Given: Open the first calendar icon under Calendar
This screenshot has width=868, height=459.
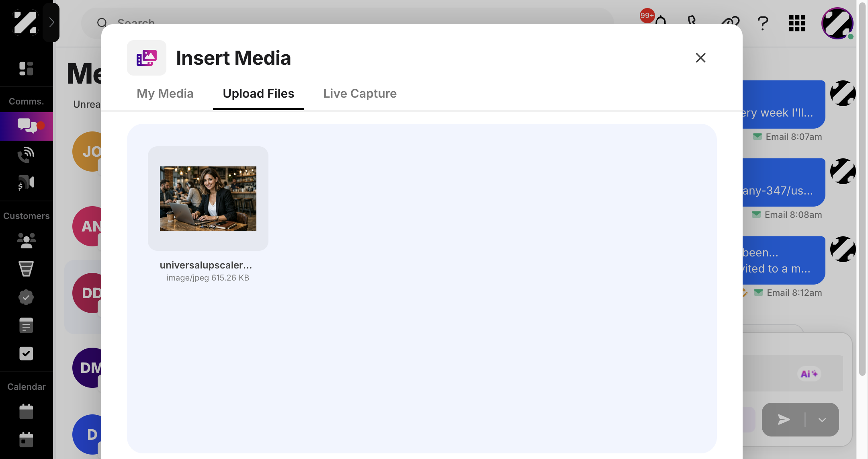Looking at the screenshot, I should [x=26, y=412].
